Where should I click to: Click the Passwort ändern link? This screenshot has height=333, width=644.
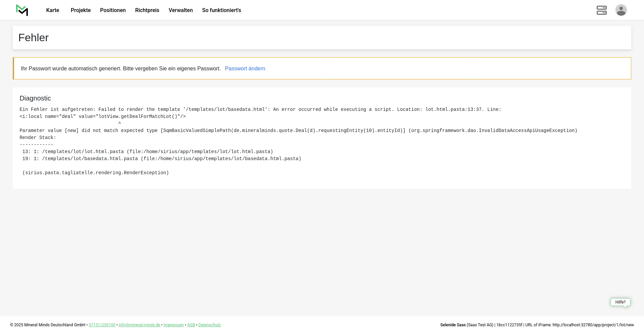click(245, 69)
